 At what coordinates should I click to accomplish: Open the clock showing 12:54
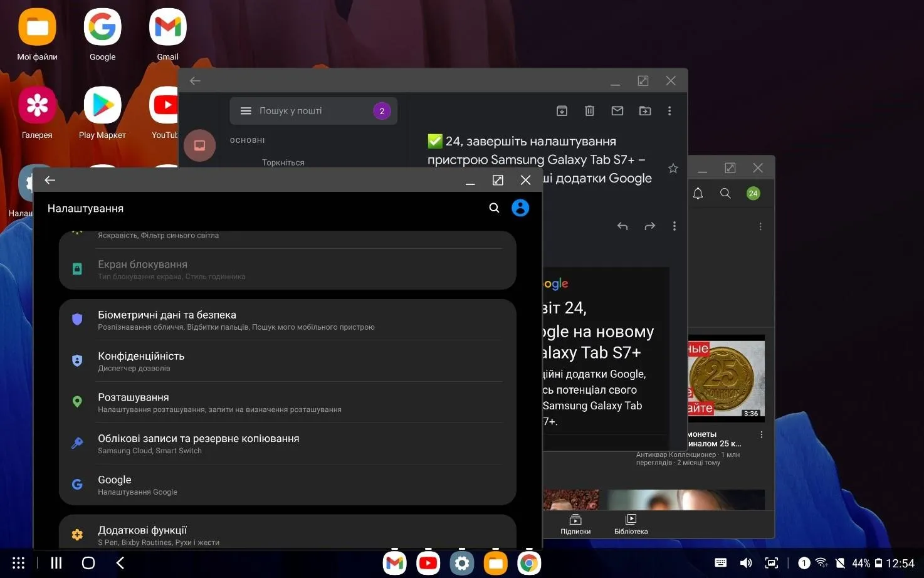click(x=900, y=563)
